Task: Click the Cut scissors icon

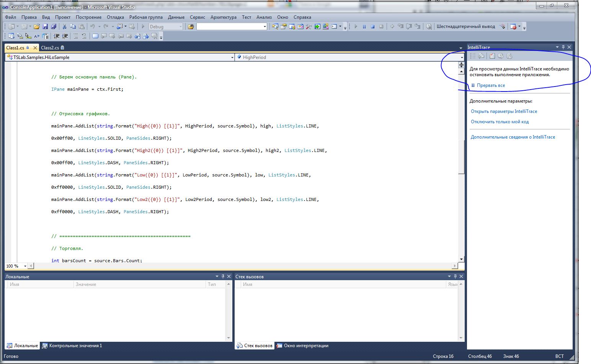Action: tap(64, 26)
